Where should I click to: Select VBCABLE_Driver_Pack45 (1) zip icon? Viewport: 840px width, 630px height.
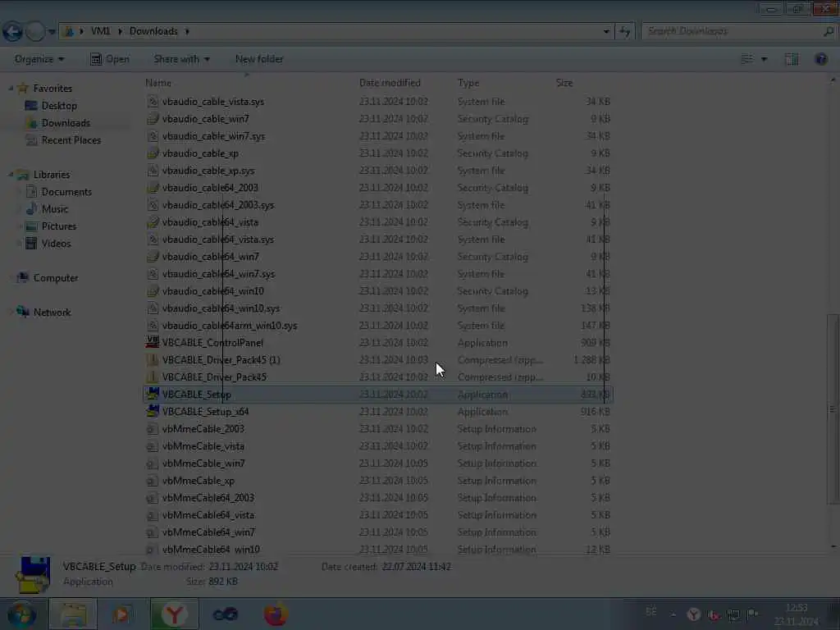pyautogui.click(x=153, y=359)
